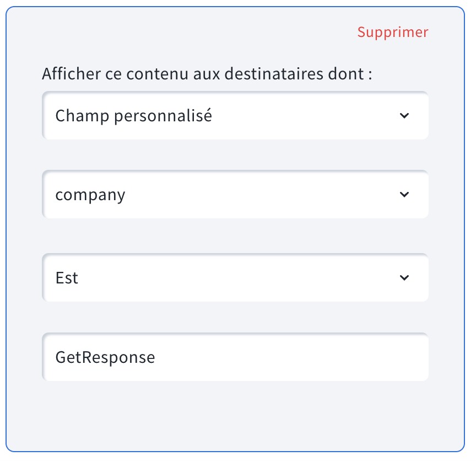Click empty space left of Supprimer

pos(193,32)
